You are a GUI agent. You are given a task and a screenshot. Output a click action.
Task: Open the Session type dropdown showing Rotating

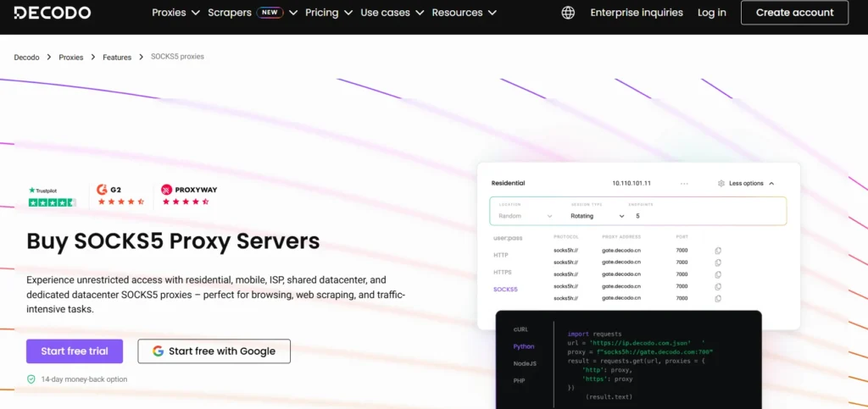598,216
